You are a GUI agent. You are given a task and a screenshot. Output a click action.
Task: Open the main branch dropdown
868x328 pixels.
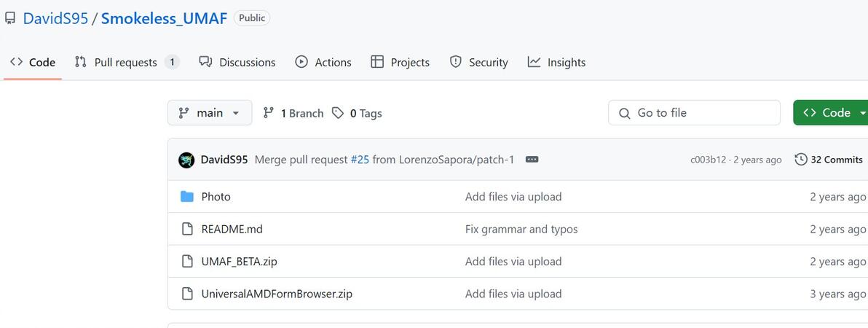210,113
